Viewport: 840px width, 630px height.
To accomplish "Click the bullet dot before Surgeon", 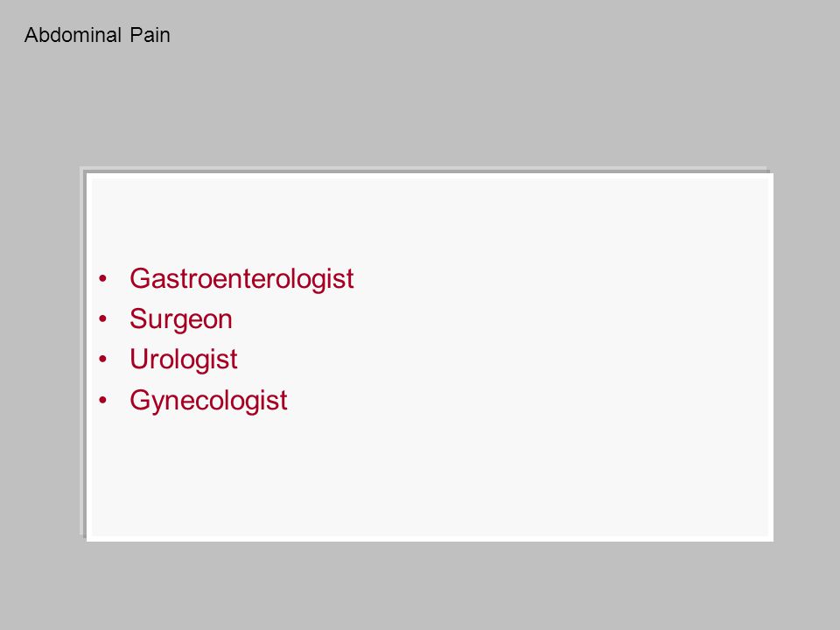I will [x=103, y=319].
